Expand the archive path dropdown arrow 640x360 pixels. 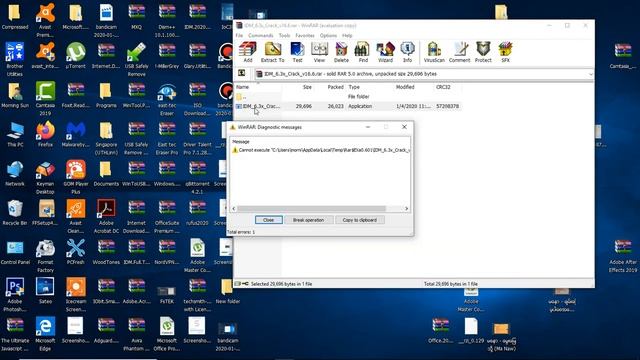pyautogui.click(x=590, y=74)
